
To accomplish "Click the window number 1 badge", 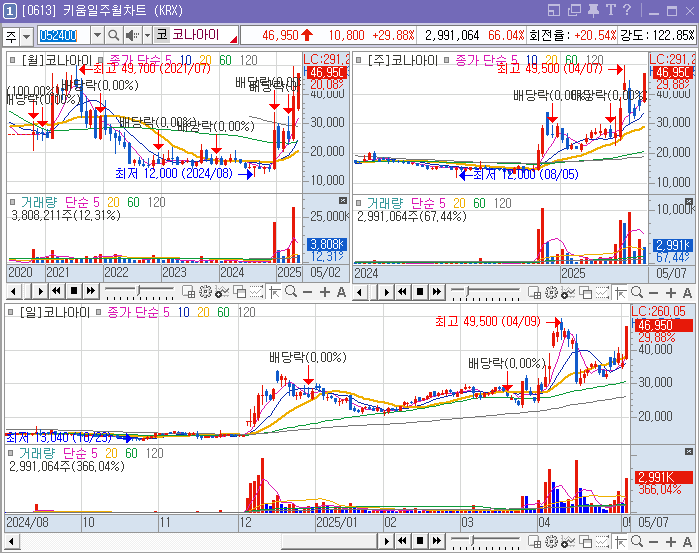I will click(x=9, y=11).
